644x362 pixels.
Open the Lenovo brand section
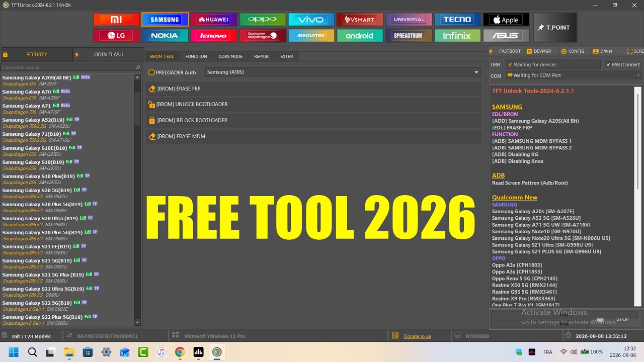pos(214,36)
